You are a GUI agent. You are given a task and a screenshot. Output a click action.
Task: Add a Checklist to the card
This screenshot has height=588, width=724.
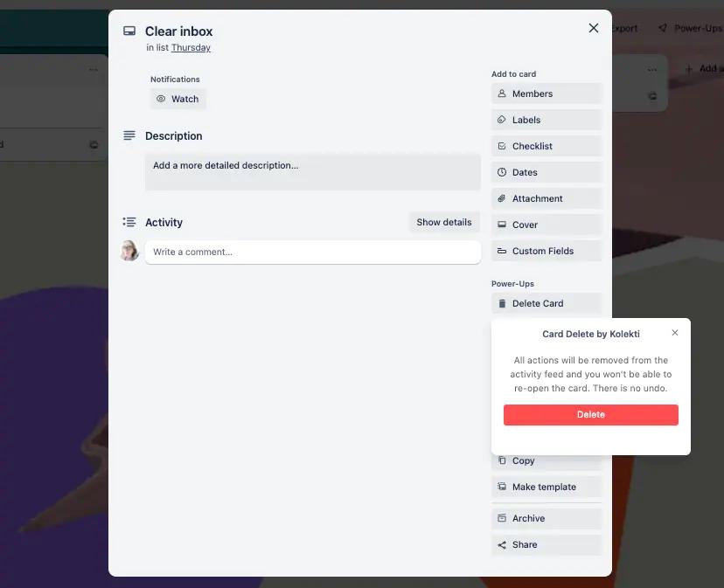pos(546,146)
